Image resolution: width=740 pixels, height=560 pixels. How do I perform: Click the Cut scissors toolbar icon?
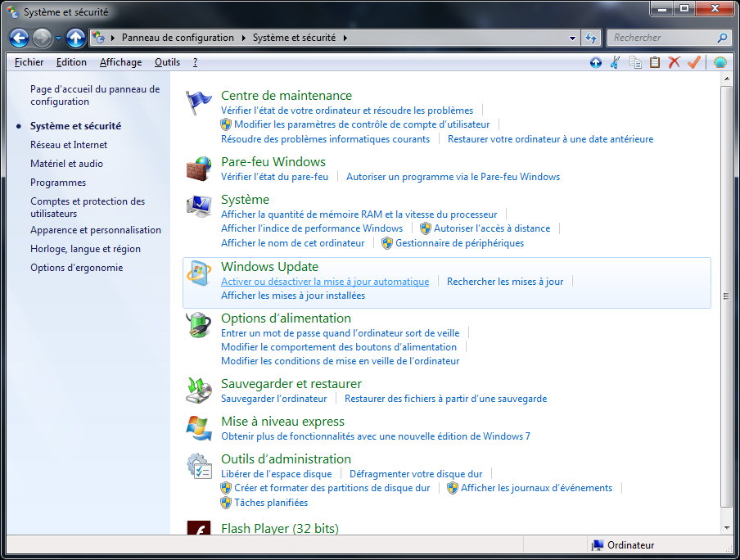615,62
